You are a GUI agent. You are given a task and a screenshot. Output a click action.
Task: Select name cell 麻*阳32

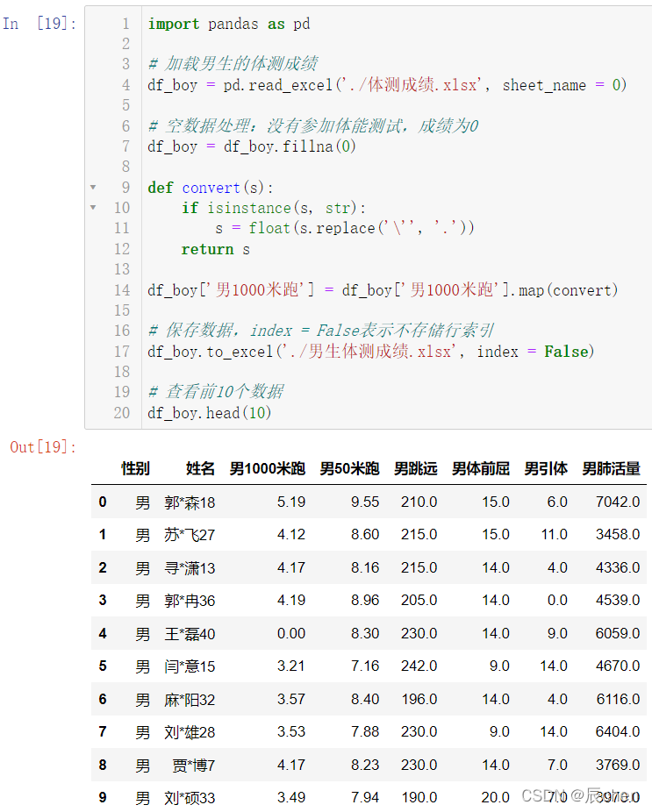click(x=190, y=700)
